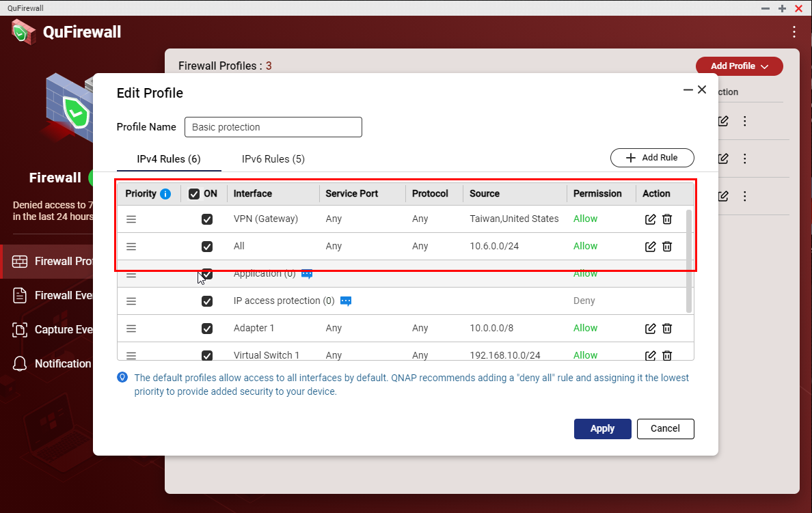
Task: Edit the Adapter 1 rule
Action: point(651,329)
